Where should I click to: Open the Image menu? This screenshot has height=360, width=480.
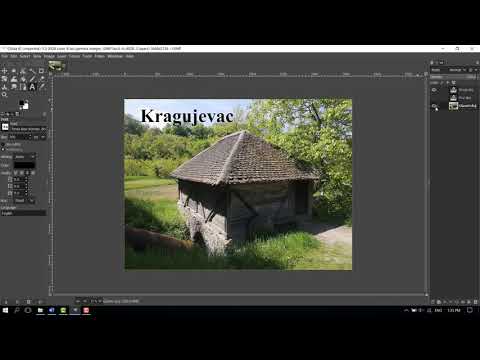point(49,56)
